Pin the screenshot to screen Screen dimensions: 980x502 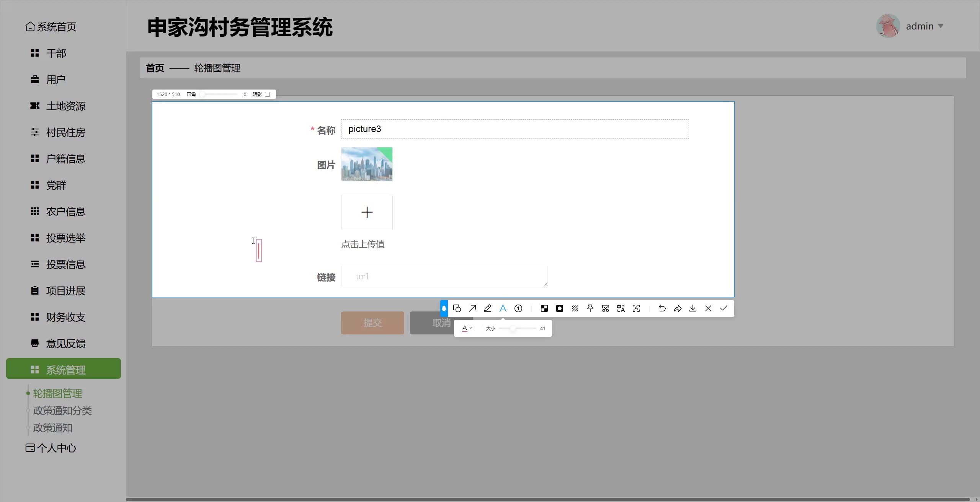click(x=590, y=308)
